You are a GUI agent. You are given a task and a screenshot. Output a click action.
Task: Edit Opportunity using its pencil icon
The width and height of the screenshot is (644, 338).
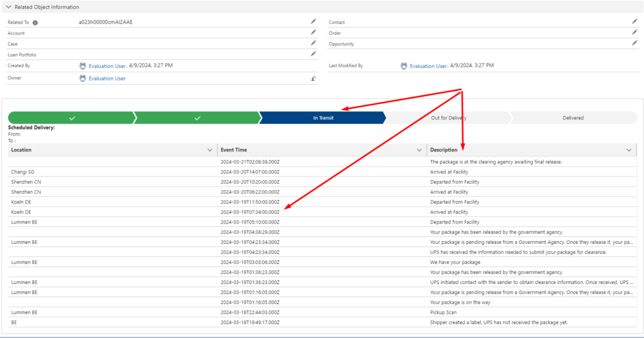click(x=635, y=43)
